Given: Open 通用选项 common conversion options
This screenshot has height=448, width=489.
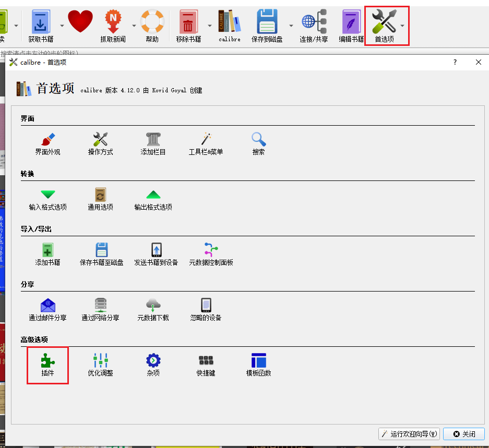Looking at the screenshot, I should pyautogui.click(x=100, y=200).
